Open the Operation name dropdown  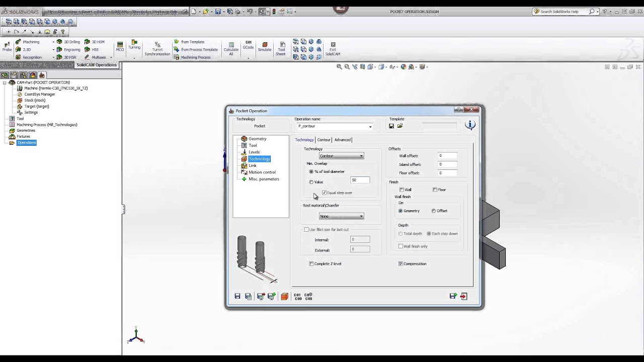pos(370,127)
